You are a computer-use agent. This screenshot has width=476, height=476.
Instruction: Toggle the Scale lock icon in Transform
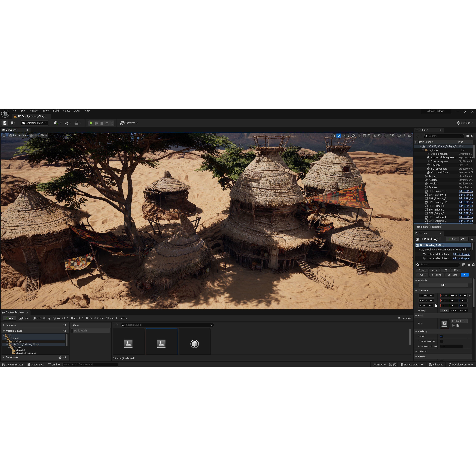click(436, 306)
